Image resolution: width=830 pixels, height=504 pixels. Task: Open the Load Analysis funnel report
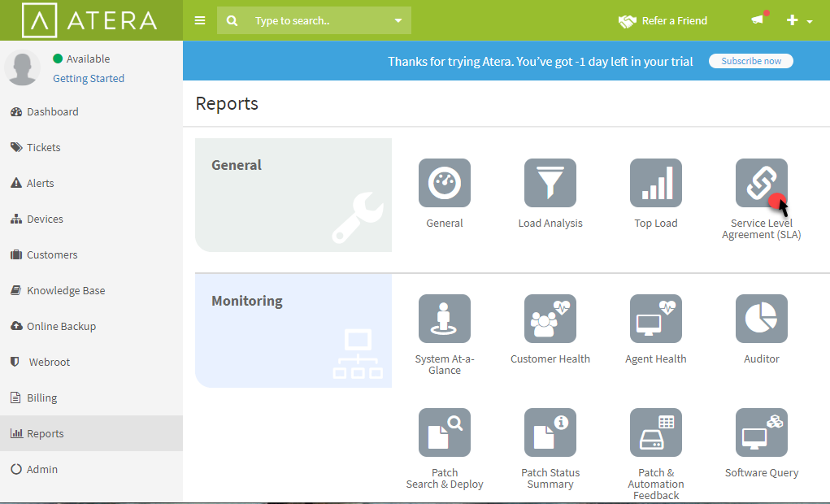point(550,183)
